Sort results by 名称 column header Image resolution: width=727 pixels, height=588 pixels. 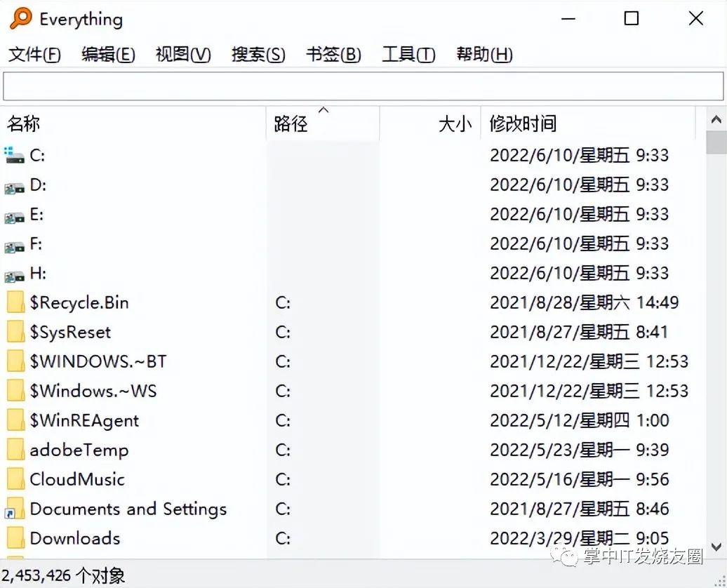(x=133, y=123)
